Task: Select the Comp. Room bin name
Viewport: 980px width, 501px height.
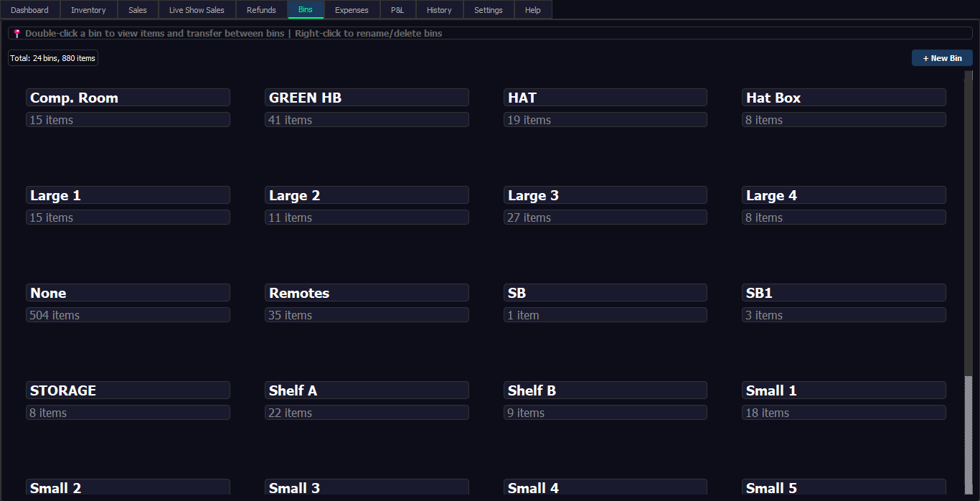Action: pos(128,98)
